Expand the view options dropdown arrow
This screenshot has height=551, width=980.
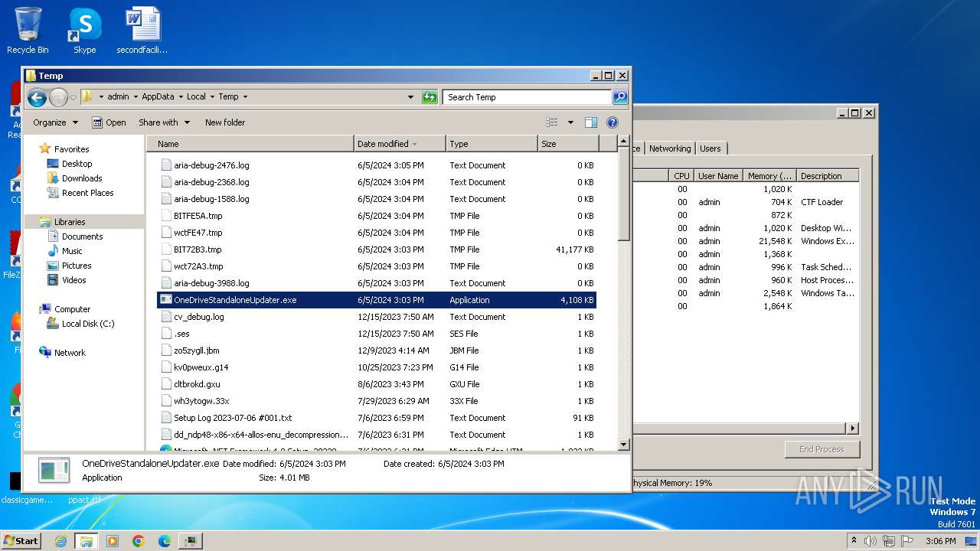pos(570,122)
